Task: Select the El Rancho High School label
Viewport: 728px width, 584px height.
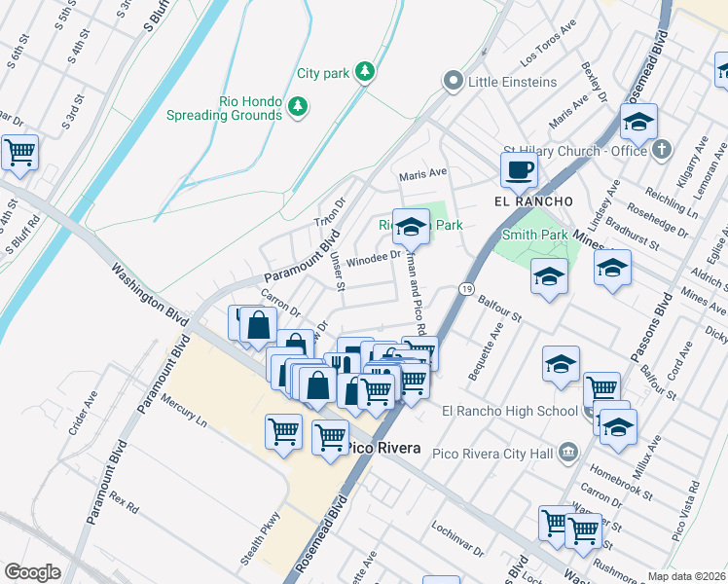Action: (x=509, y=411)
